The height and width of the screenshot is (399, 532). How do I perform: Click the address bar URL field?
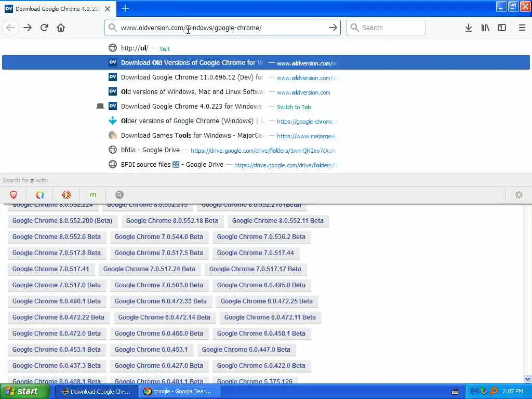pyautogui.click(x=222, y=28)
